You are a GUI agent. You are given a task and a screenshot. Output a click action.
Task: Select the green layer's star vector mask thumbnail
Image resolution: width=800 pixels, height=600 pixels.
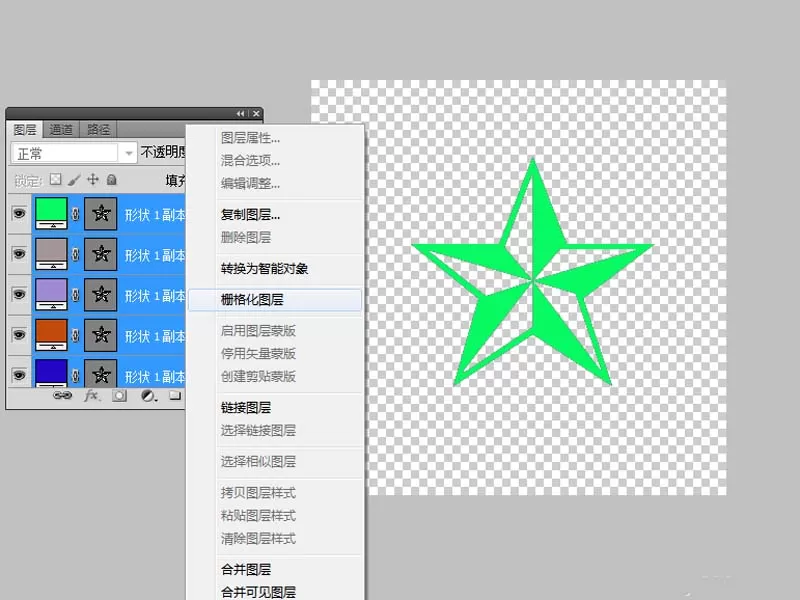coord(101,213)
